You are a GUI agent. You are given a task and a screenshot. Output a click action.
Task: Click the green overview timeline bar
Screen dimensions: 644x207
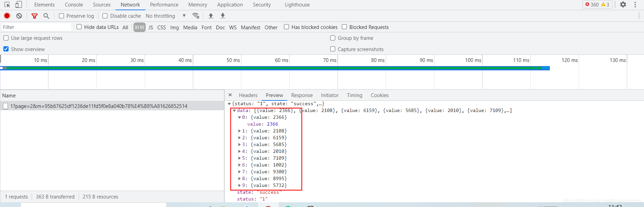[274, 68]
